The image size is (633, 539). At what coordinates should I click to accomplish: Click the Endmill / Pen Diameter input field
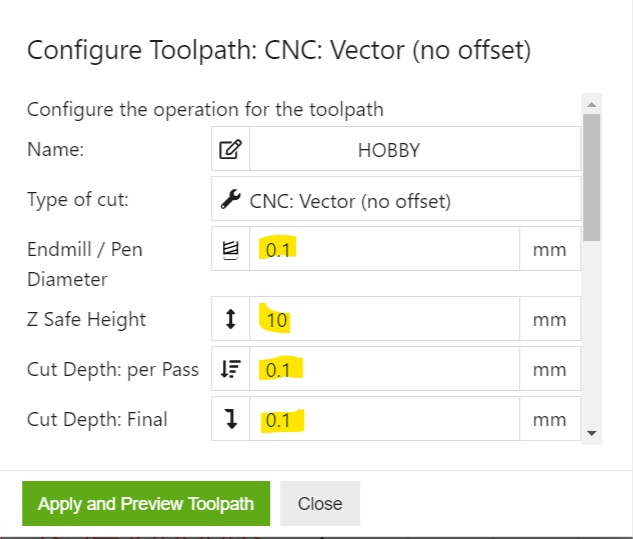pyautogui.click(x=385, y=250)
